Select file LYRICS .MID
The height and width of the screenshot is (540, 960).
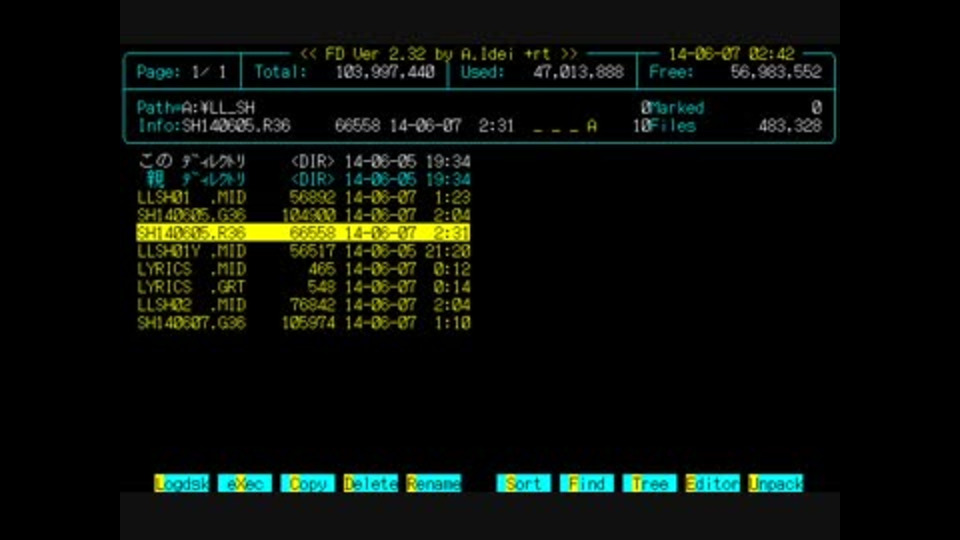pos(304,269)
